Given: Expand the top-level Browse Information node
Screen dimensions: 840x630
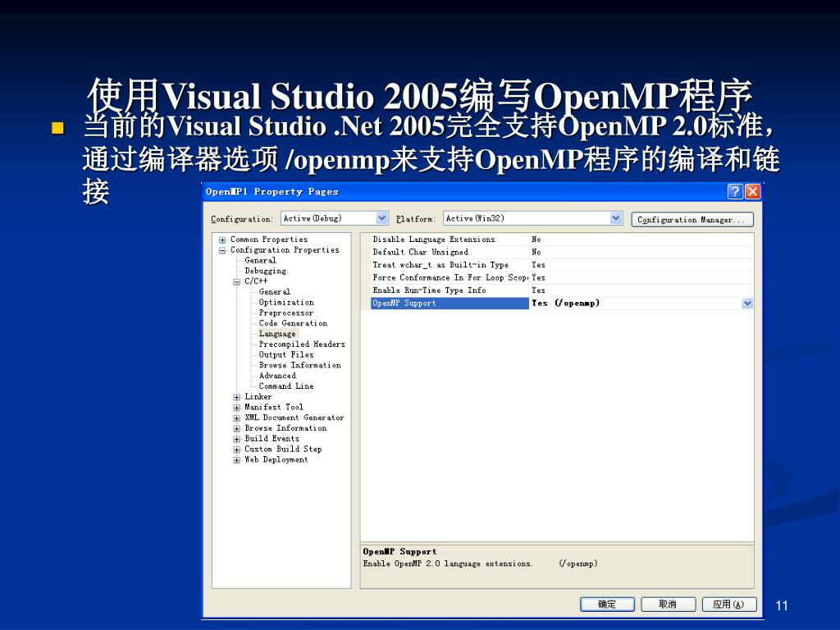Looking at the screenshot, I should [237, 428].
